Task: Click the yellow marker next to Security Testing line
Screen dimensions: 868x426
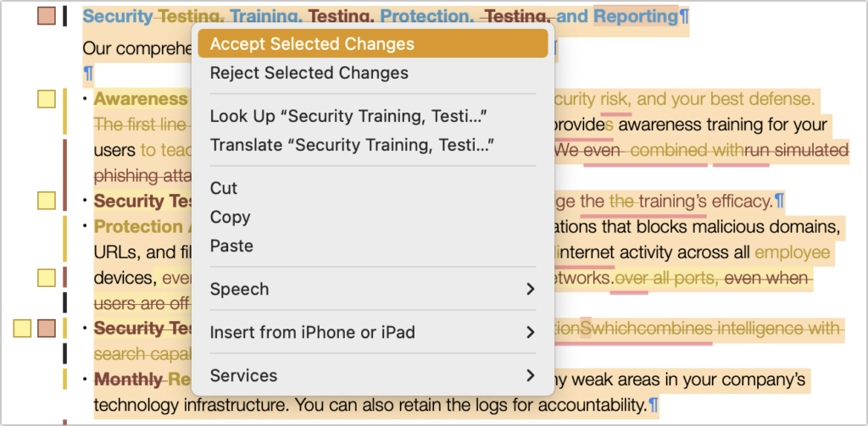Action: click(47, 201)
